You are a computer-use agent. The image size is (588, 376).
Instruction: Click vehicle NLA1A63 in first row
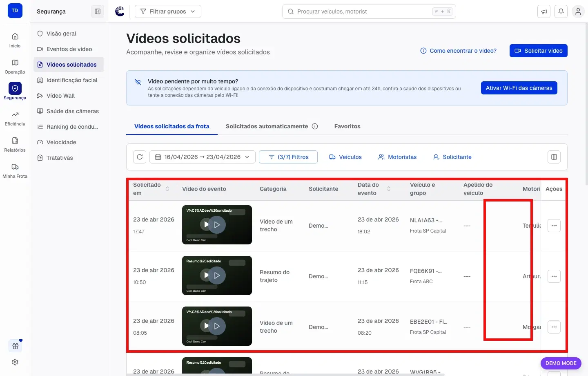click(x=426, y=220)
